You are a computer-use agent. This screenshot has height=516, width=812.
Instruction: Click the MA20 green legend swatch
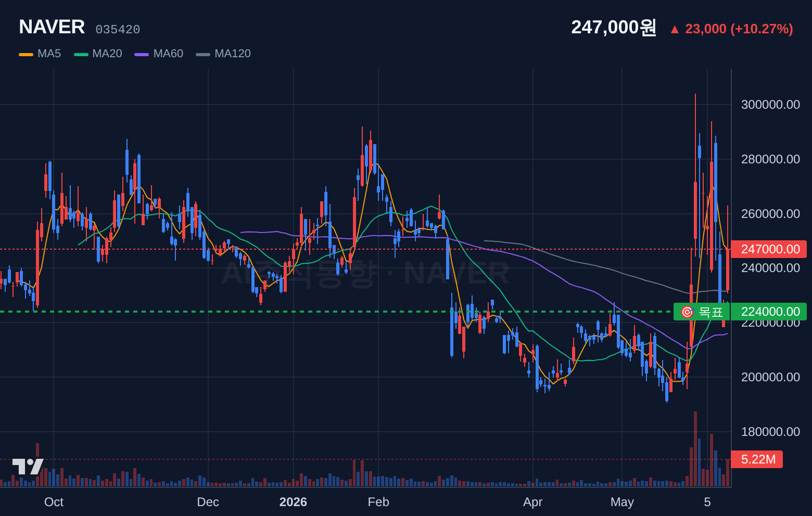tap(81, 54)
